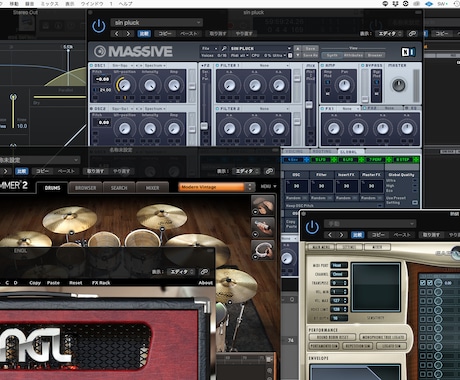Click Save button in Massive
This screenshot has width=460, height=380.
tap(310, 48)
